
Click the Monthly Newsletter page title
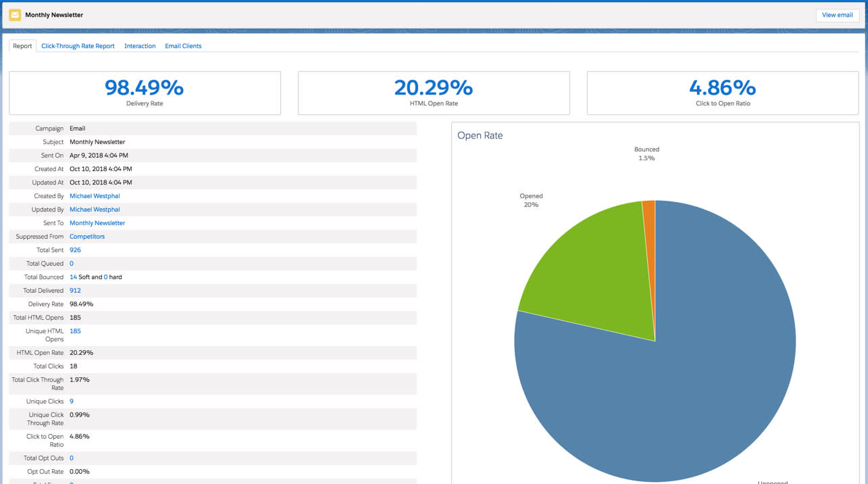point(54,15)
